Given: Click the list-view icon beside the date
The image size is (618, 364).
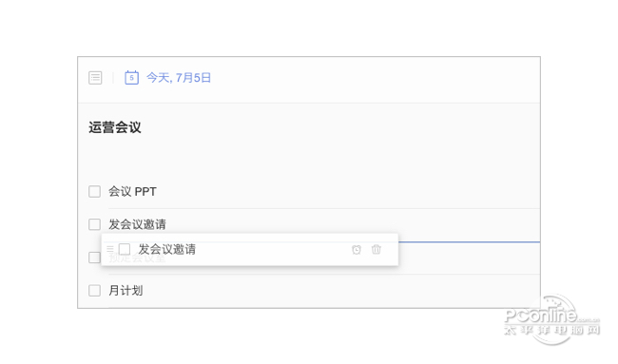Looking at the screenshot, I should (95, 78).
